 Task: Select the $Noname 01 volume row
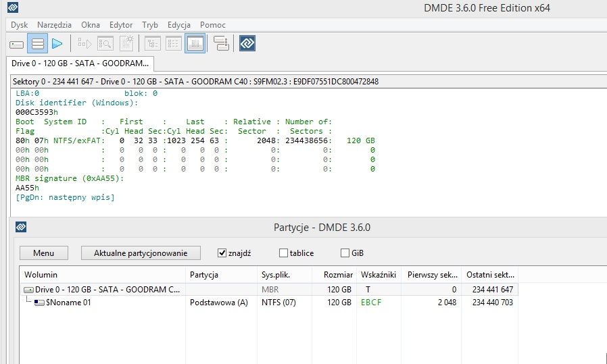click(269, 303)
